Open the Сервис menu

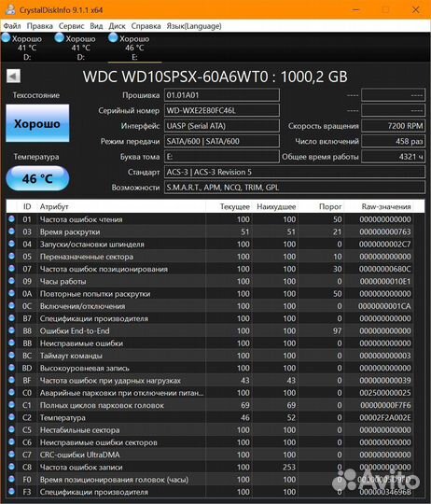[x=71, y=26]
